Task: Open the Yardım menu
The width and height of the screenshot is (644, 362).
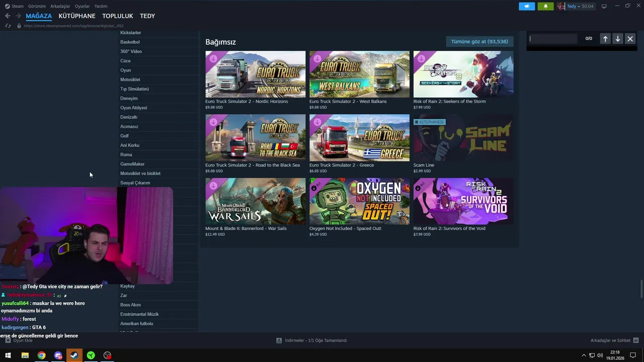Action: [x=101, y=6]
